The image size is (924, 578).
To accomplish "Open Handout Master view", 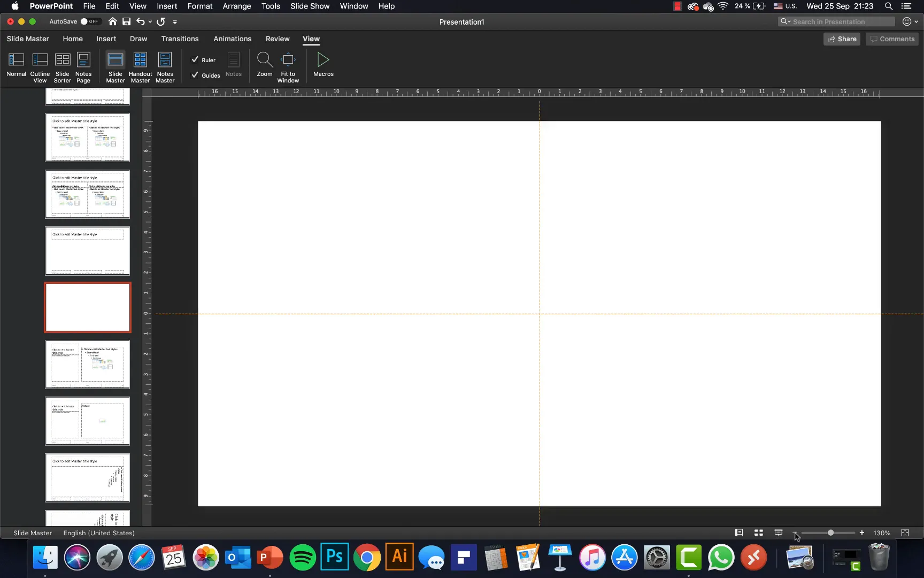I will 140,67.
